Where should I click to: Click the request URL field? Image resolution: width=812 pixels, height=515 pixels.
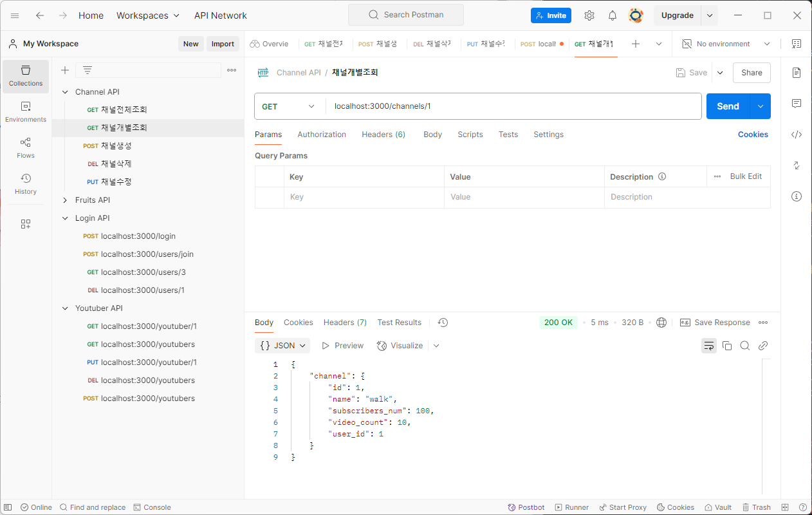point(513,106)
